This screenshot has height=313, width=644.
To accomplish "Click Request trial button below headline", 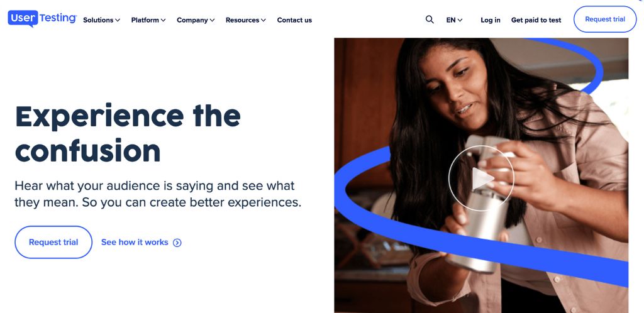I will coord(53,242).
